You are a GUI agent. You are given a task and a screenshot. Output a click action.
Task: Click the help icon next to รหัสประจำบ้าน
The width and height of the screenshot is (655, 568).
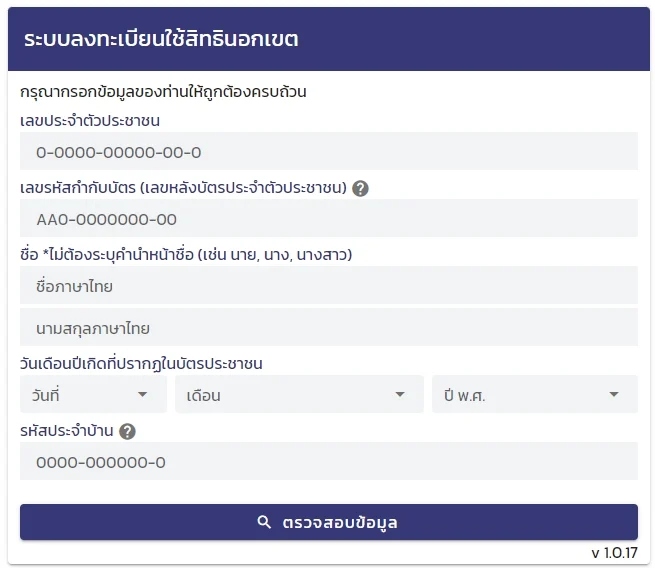point(127,432)
